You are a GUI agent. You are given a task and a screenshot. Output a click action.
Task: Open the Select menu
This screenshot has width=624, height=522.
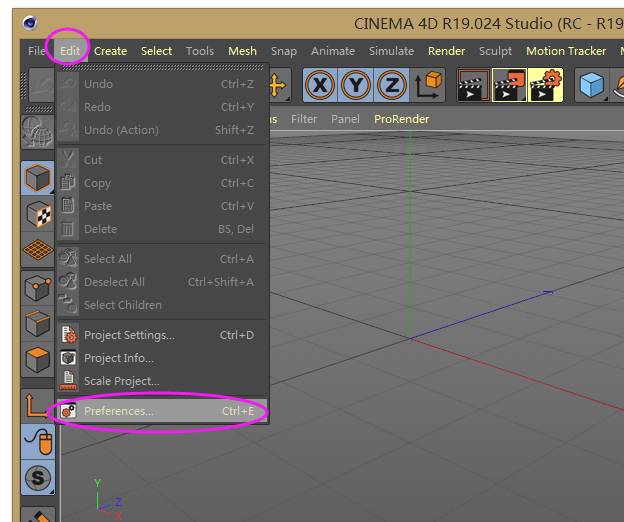156,51
